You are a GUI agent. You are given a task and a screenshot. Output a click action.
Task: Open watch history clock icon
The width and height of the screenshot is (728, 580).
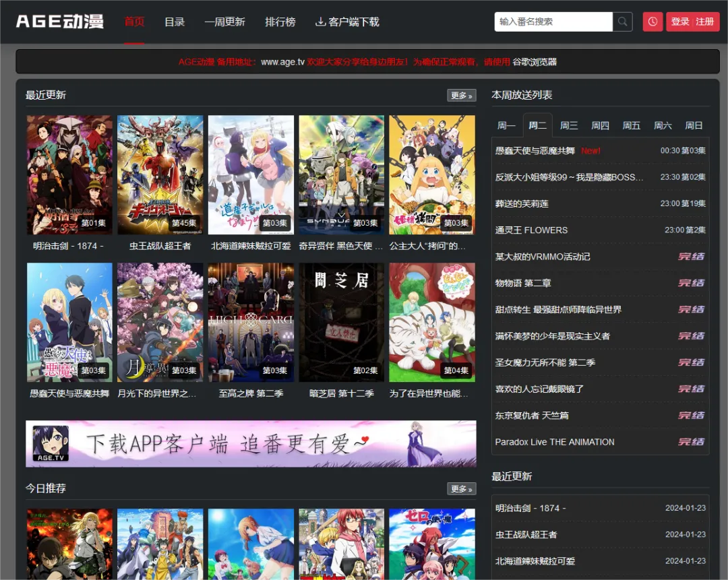653,22
